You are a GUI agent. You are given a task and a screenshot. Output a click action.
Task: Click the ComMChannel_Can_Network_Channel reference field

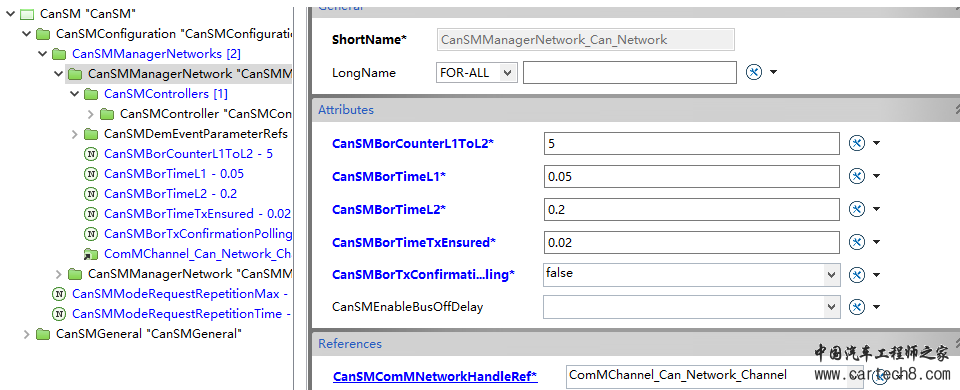pyautogui.click(x=715, y=377)
